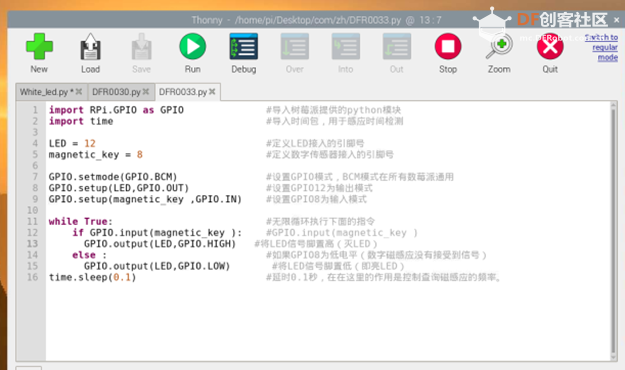Click the New file green plus icon
Screen dimensions: 625x370
point(39,47)
